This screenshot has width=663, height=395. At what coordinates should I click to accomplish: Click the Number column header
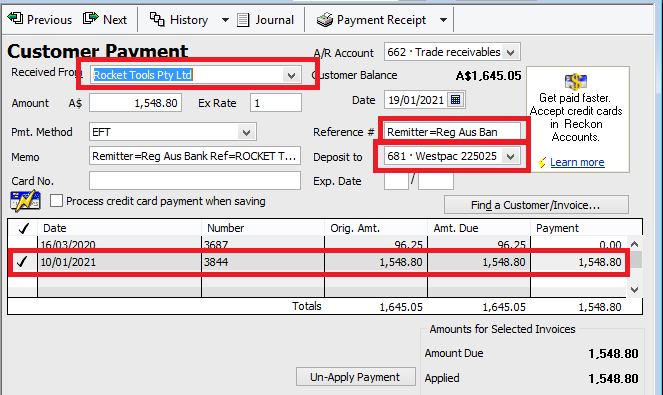click(x=263, y=228)
